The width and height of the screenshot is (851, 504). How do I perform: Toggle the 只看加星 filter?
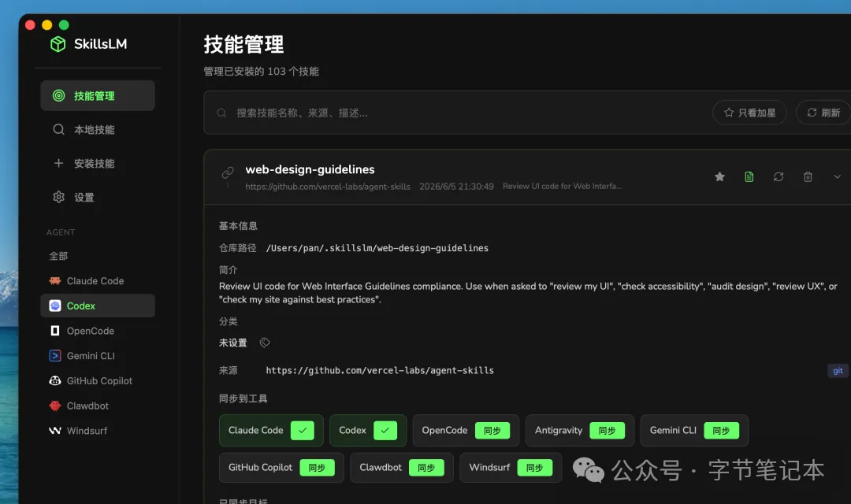click(749, 113)
